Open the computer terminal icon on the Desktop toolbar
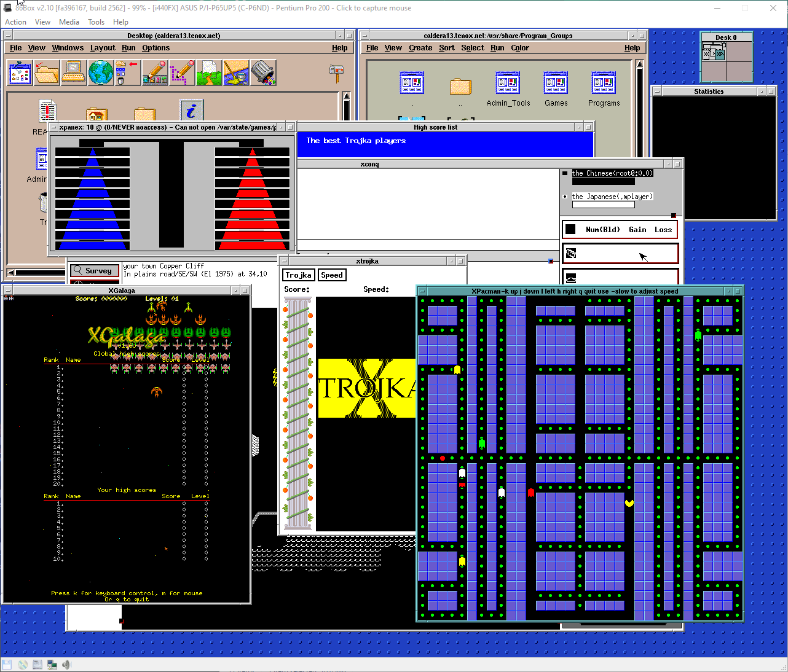 click(x=74, y=72)
